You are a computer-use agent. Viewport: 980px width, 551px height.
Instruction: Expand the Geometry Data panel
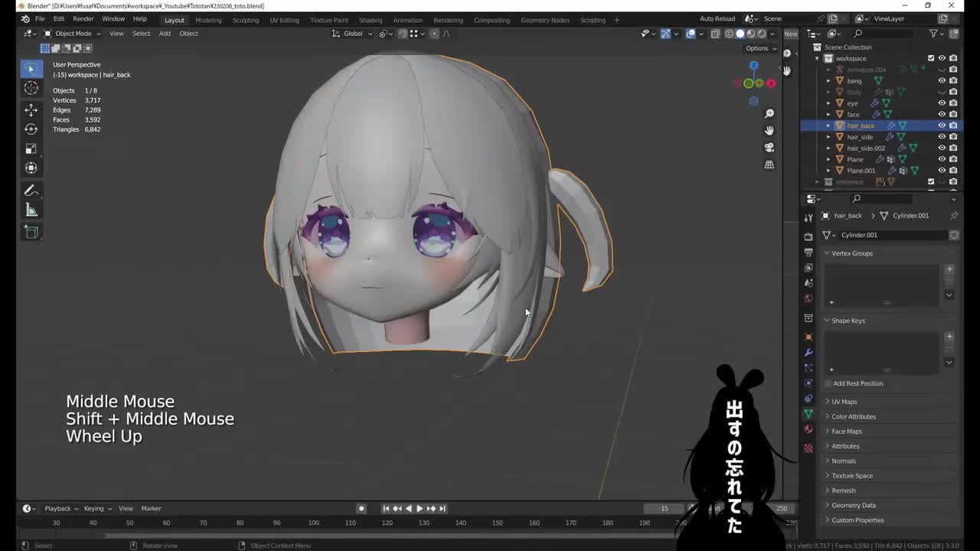853,505
